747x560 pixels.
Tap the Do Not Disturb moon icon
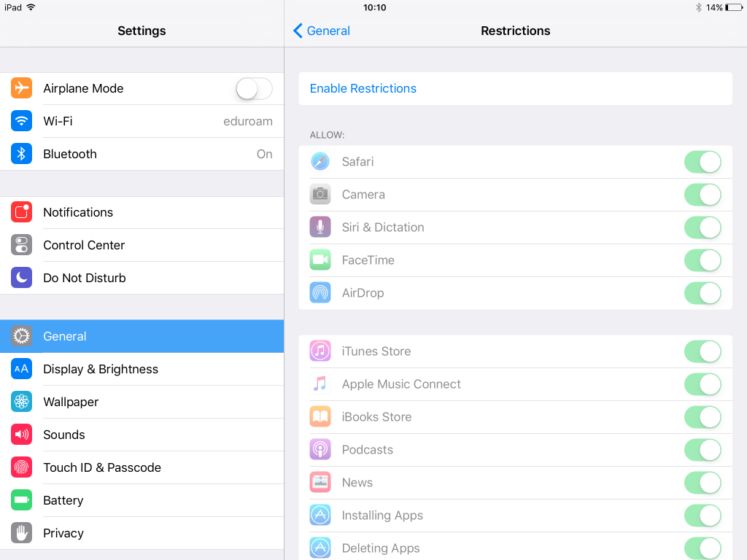click(x=21, y=278)
